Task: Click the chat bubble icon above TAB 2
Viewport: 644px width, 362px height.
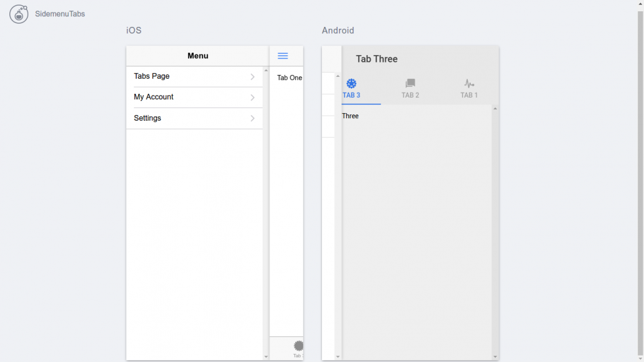Action: click(410, 83)
